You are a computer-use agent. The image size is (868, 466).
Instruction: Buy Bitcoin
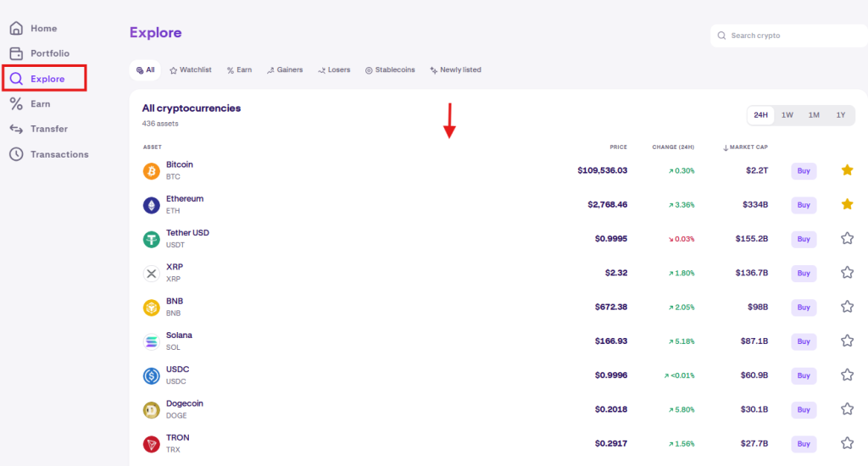point(804,171)
